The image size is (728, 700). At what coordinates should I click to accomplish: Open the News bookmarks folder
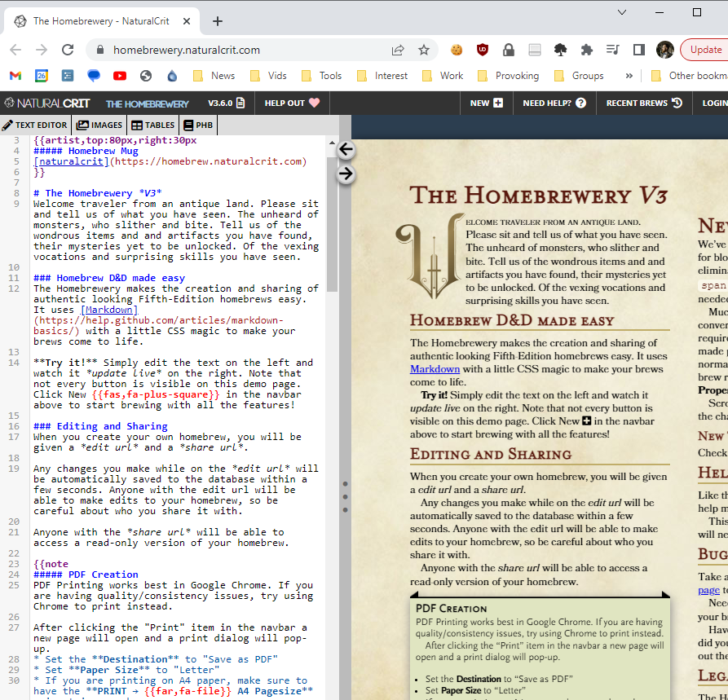click(214, 76)
